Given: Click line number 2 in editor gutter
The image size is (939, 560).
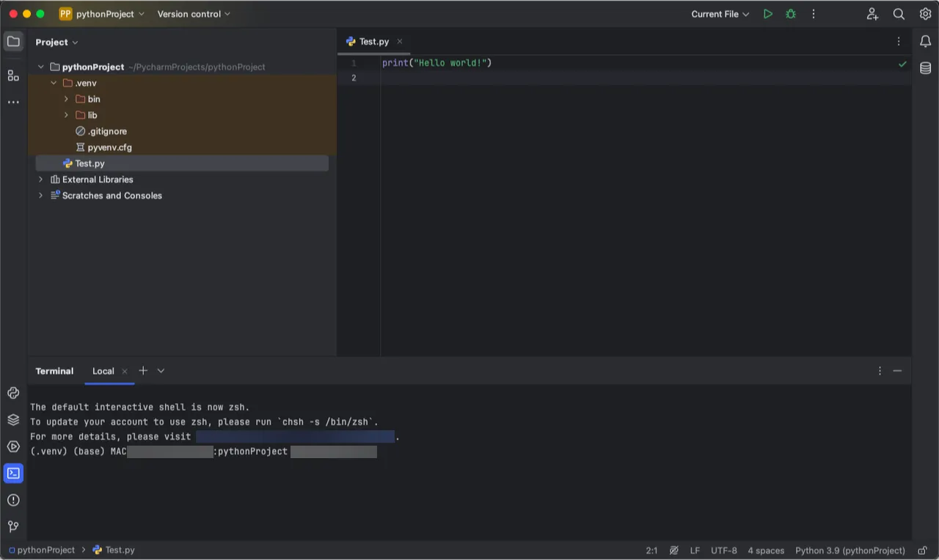Looking at the screenshot, I should [x=353, y=78].
